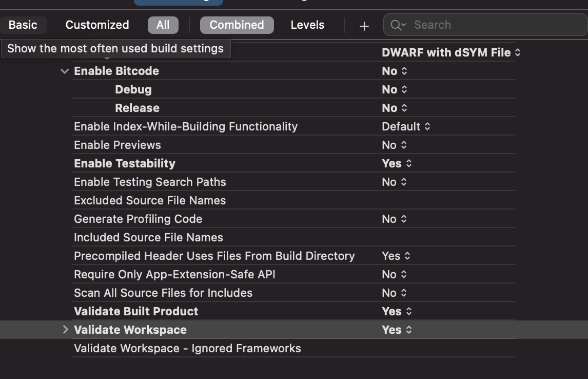Collapse the Enable Bitcode disclosure triangle
This screenshot has height=379, width=588.
click(65, 71)
